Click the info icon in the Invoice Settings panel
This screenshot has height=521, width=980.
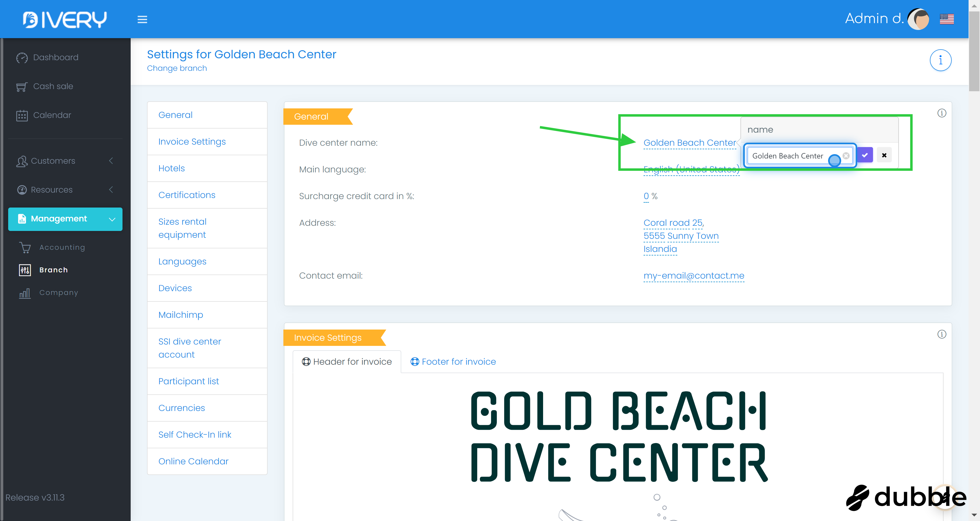pos(941,334)
